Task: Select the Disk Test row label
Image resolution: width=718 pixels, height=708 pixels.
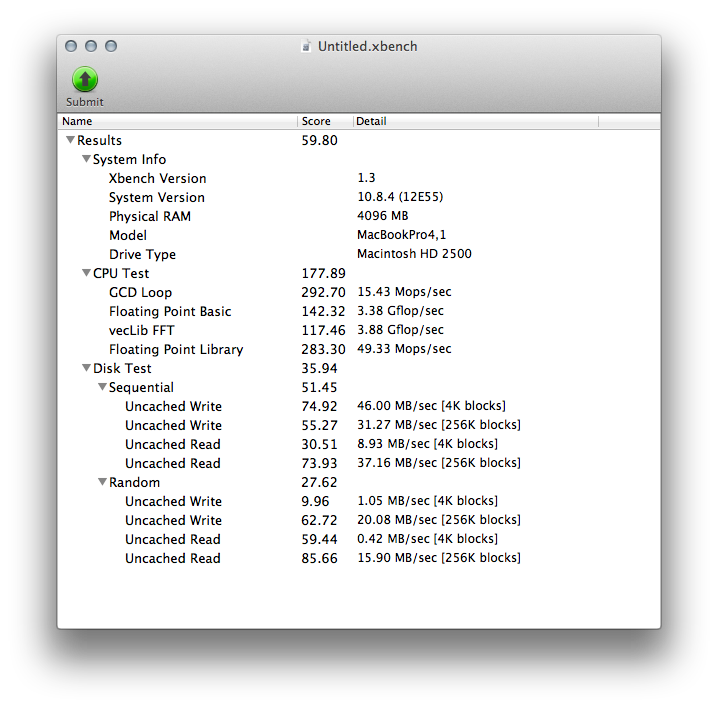Action: click(122, 368)
